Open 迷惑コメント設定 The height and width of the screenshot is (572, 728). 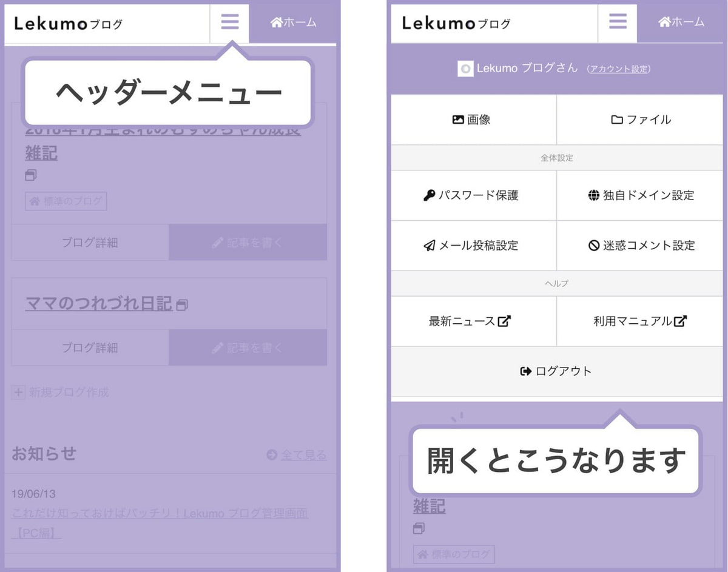pyautogui.click(x=640, y=246)
